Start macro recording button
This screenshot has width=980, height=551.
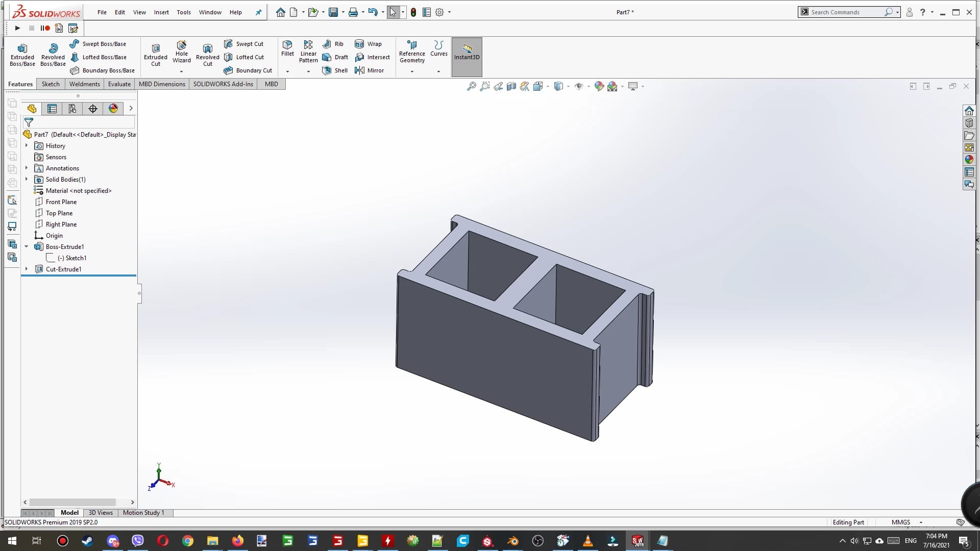45,28
